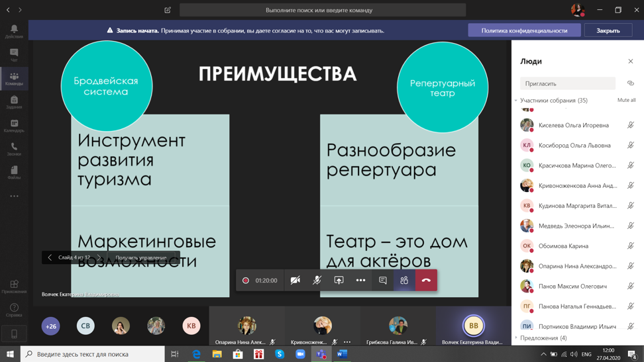Screen dimensions: 644x362
Task: Open Команды in the sidebar
Action: pyautogui.click(x=14, y=79)
